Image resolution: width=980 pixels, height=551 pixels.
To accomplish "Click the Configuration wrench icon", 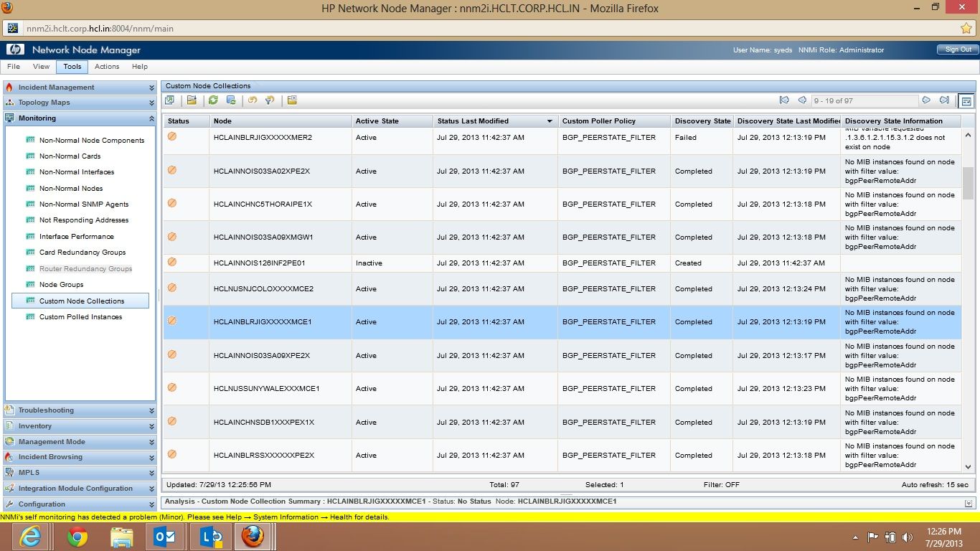I will pyautogui.click(x=9, y=504).
